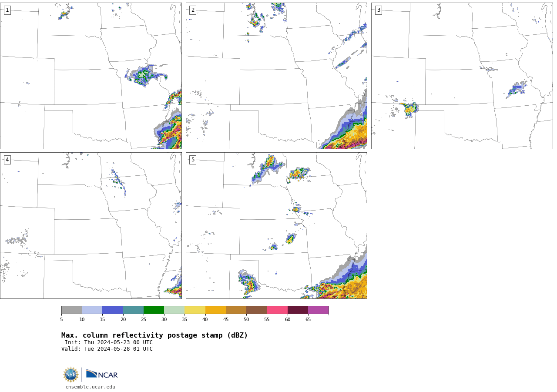557x392 pixels.
Task: Click the tan 45-50 dBZ swatch
Action: pyautogui.click(x=236, y=310)
